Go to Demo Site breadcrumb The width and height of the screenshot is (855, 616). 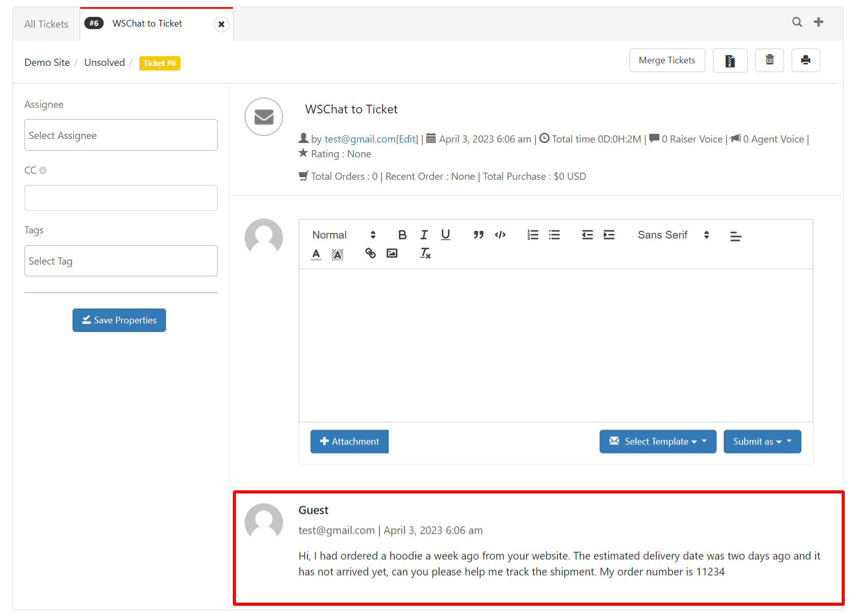[x=47, y=62]
